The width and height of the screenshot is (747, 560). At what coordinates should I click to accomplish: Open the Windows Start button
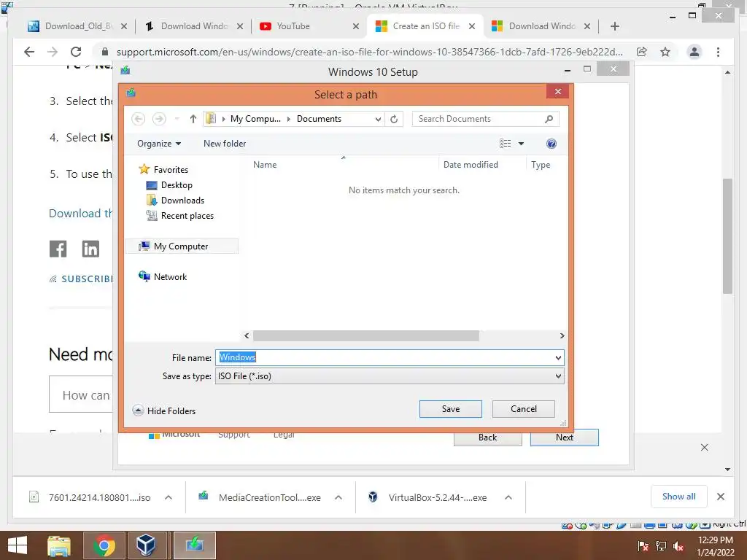pyautogui.click(x=18, y=545)
